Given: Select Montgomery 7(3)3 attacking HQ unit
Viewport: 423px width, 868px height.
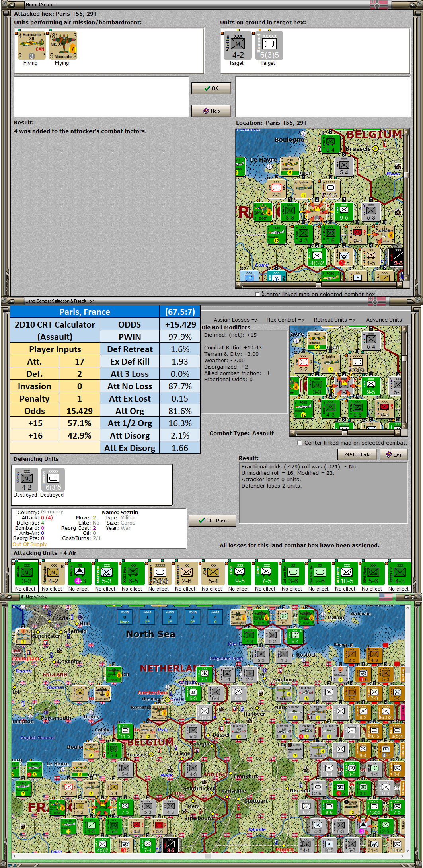Looking at the screenshot, I should click(160, 573).
